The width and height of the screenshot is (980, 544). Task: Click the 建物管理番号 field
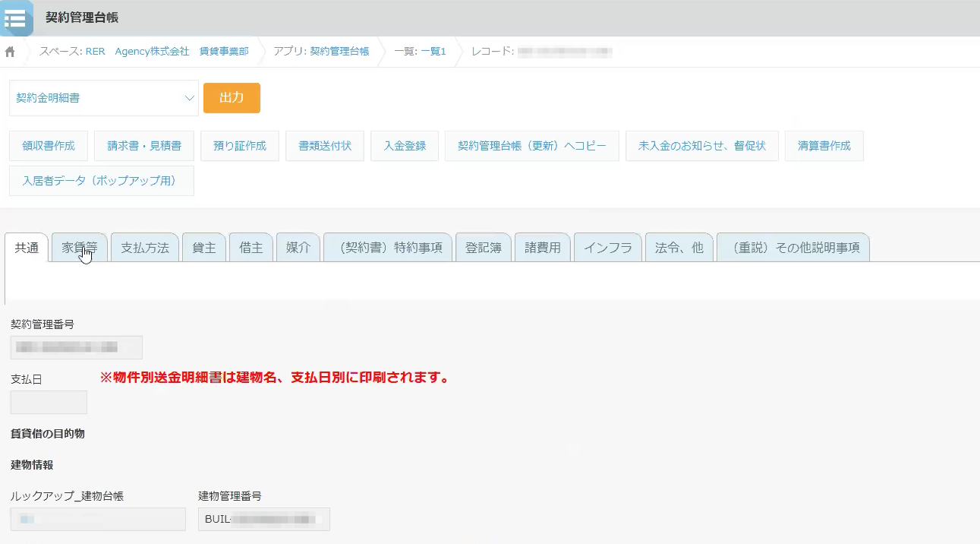tap(264, 520)
